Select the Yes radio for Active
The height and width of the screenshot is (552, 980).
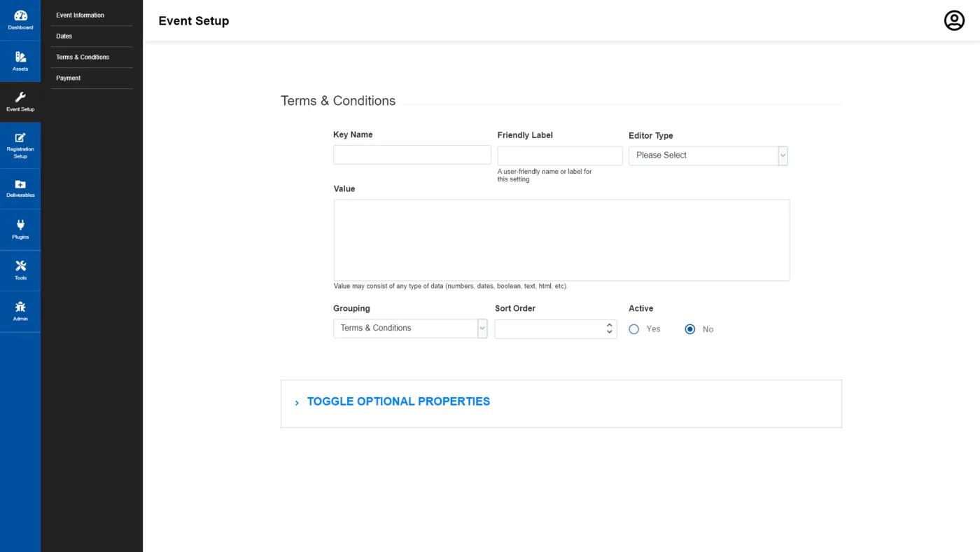pos(633,329)
